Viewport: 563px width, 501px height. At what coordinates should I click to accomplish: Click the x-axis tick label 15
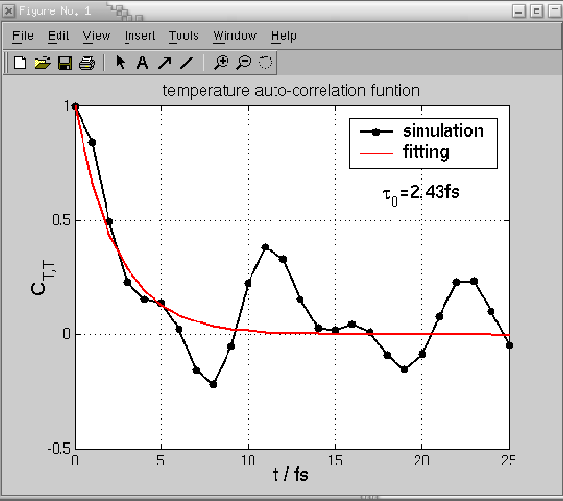click(x=335, y=460)
